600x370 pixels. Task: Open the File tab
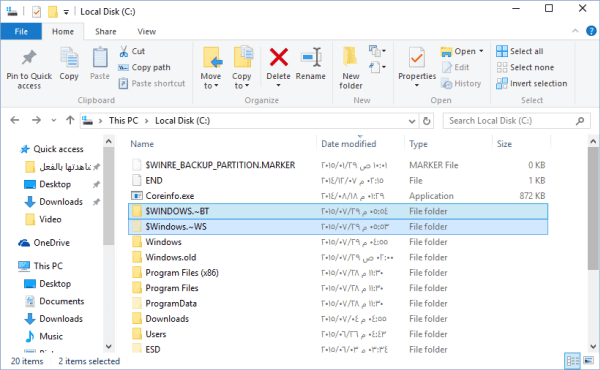(x=21, y=31)
